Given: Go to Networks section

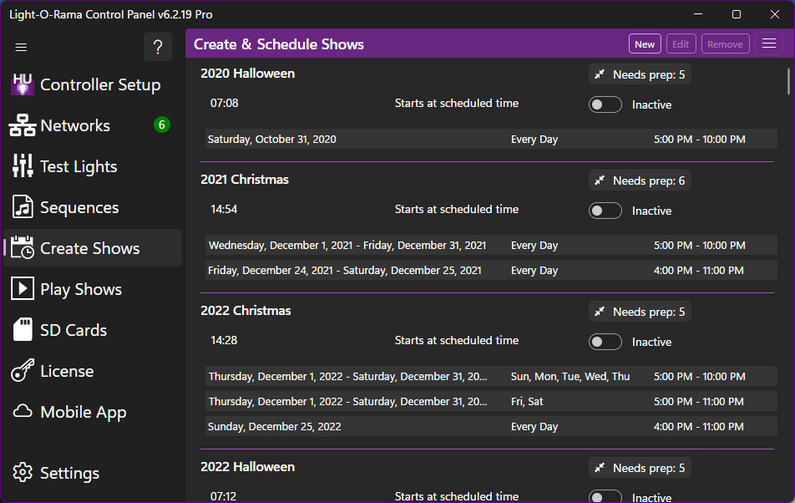Looking at the screenshot, I should point(75,125).
